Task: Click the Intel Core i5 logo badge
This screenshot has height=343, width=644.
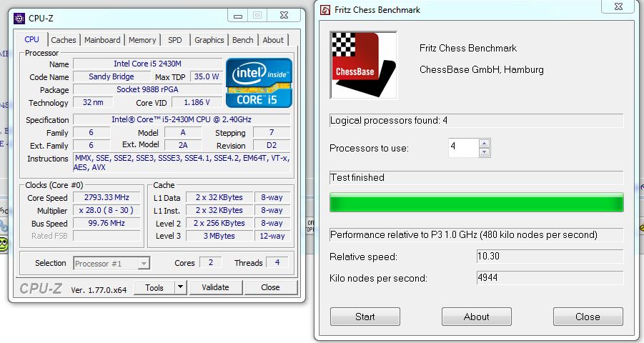Action: [x=259, y=83]
